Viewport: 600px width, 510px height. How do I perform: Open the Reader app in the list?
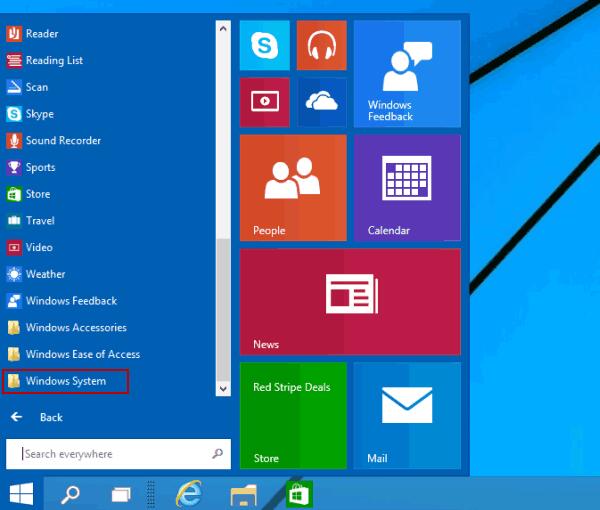(32, 34)
